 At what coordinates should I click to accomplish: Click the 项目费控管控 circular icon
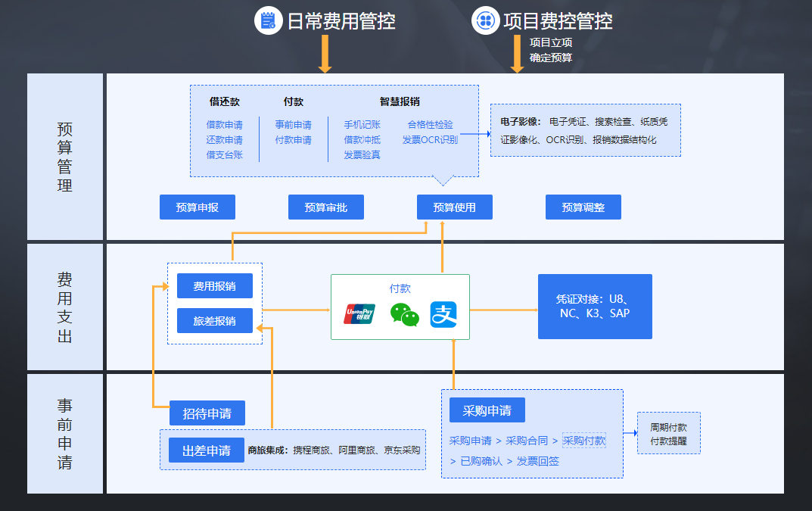485,20
